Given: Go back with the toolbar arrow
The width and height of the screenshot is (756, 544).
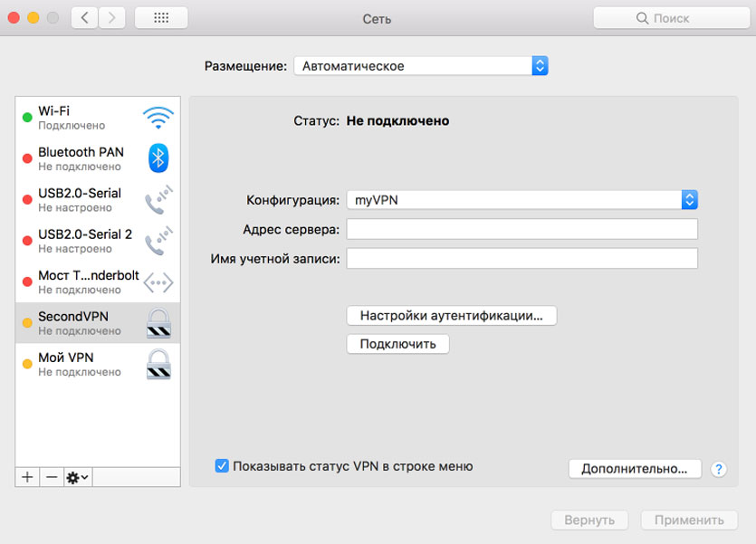Looking at the screenshot, I should [x=84, y=18].
